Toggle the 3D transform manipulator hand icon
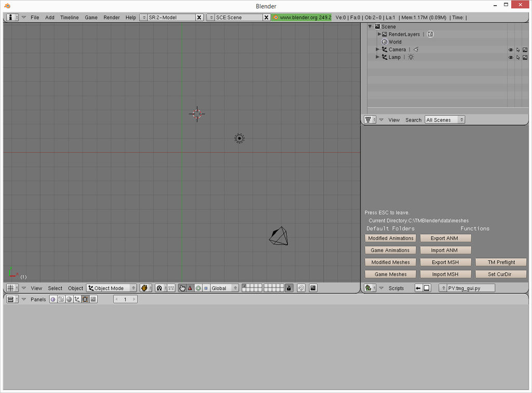The height and width of the screenshot is (393, 532). 182,288
